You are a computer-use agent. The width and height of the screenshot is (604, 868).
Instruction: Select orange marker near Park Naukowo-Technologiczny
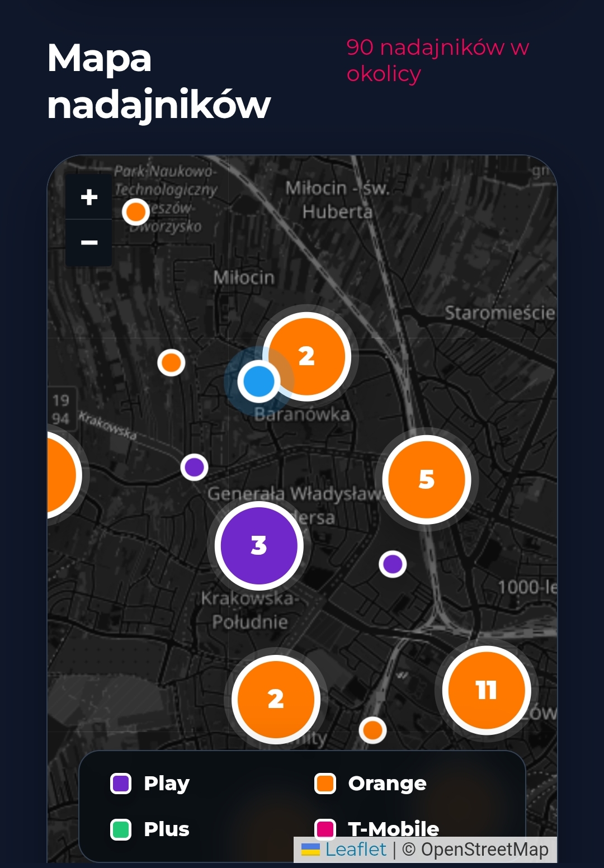135,212
